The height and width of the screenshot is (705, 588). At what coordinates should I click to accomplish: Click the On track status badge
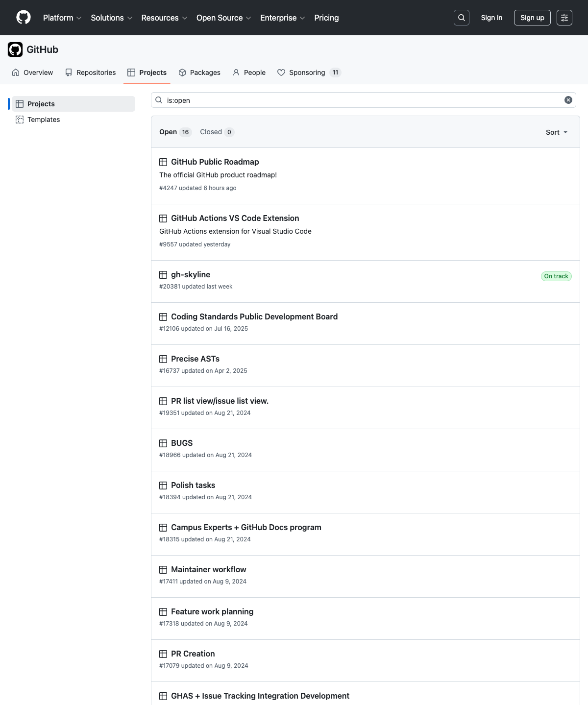coord(556,276)
